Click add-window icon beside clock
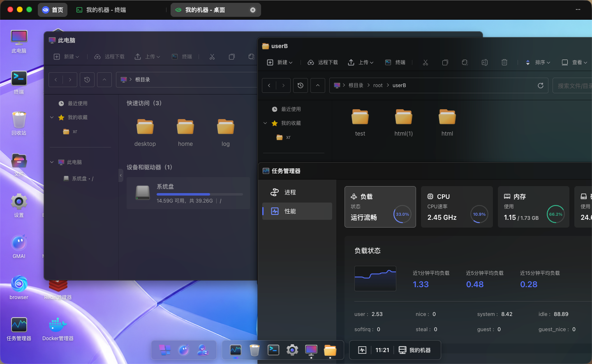Screen dimensions: 592x364 point(362,350)
